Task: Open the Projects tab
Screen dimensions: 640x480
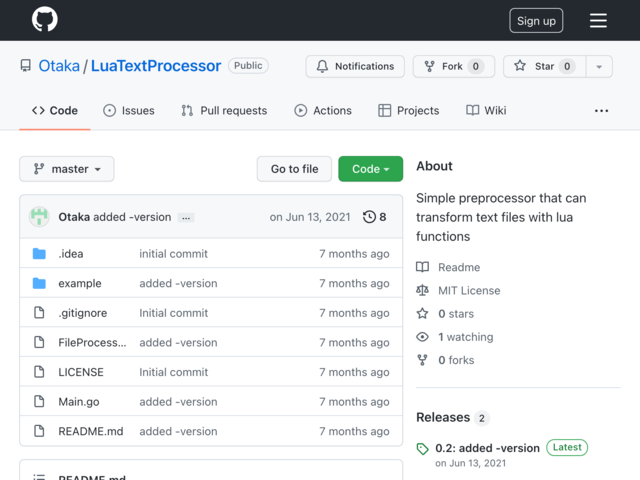Action: coord(409,111)
